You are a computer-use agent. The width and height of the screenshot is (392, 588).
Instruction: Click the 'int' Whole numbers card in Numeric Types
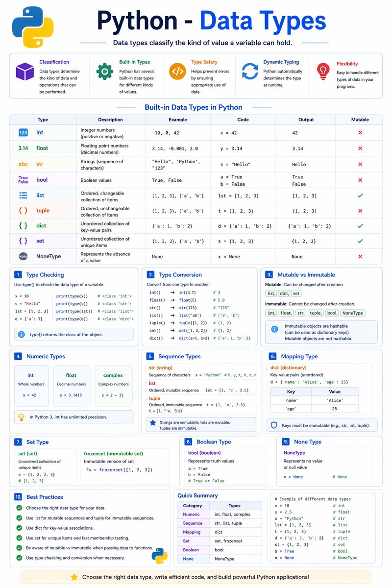click(x=31, y=386)
